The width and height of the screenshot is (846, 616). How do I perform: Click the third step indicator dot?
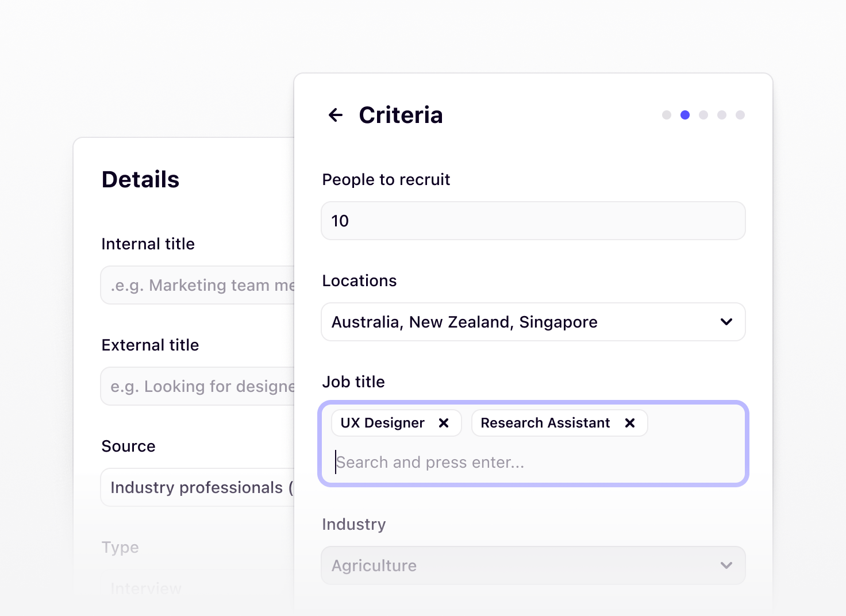703,115
